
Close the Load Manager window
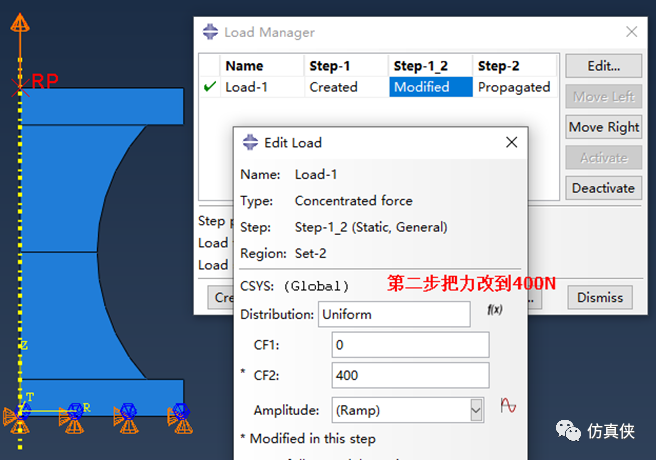pyautogui.click(x=631, y=31)
